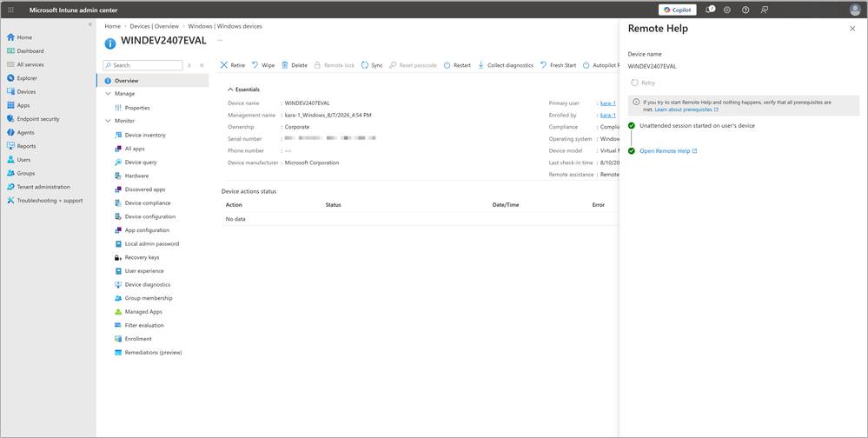Focus the device menu Search field
This screenshot has width=868, height=438.
[x=142, y=65]
